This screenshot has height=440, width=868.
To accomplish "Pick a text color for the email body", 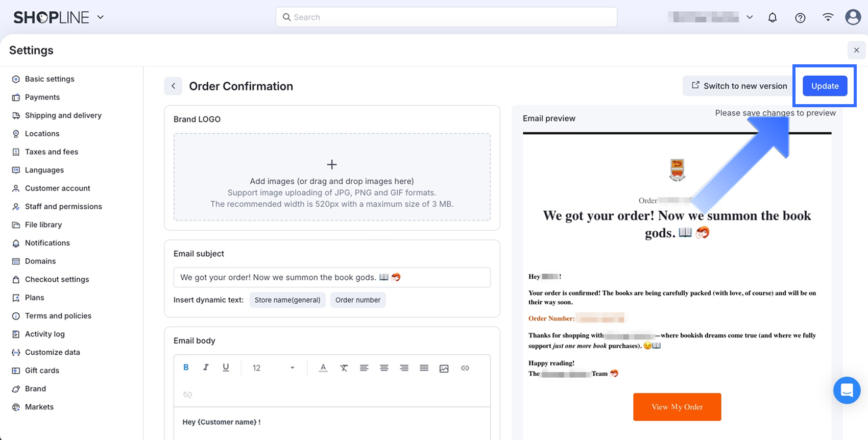I will [x=323, y=368].
